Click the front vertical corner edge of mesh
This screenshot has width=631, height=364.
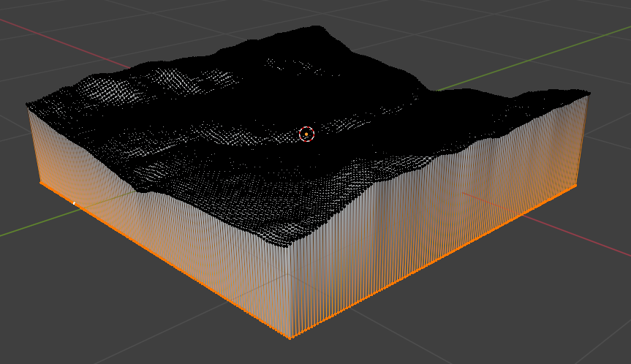pos(290,292)
